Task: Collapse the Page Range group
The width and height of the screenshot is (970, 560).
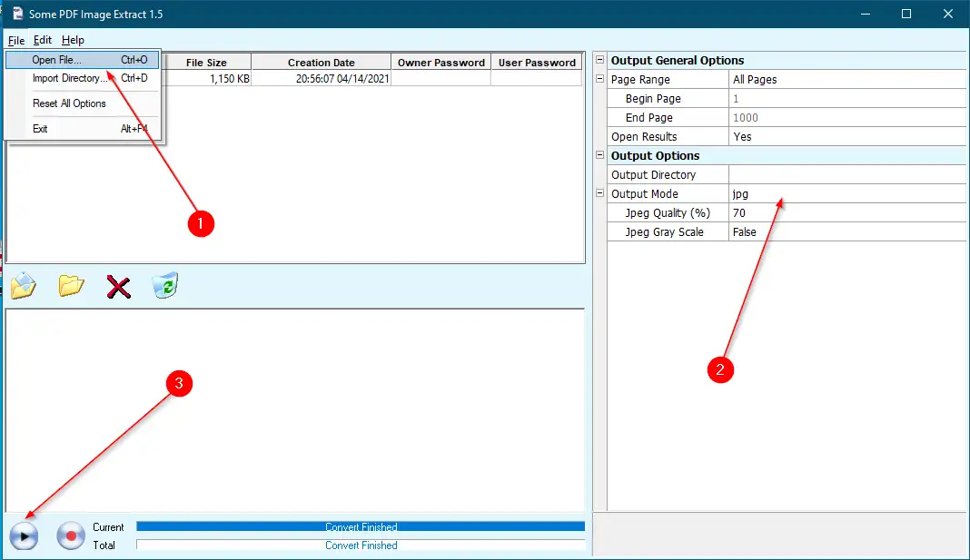Action: pos(599,79)
